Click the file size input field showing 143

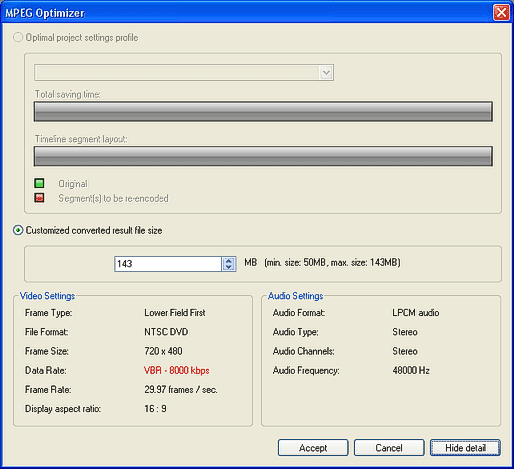[168, 264]
